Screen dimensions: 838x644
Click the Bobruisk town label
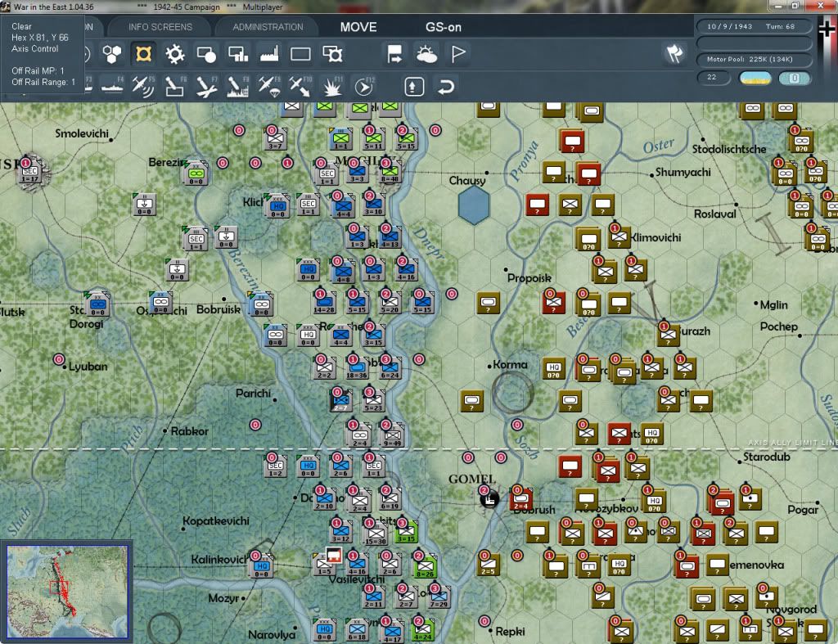point(218,309)
